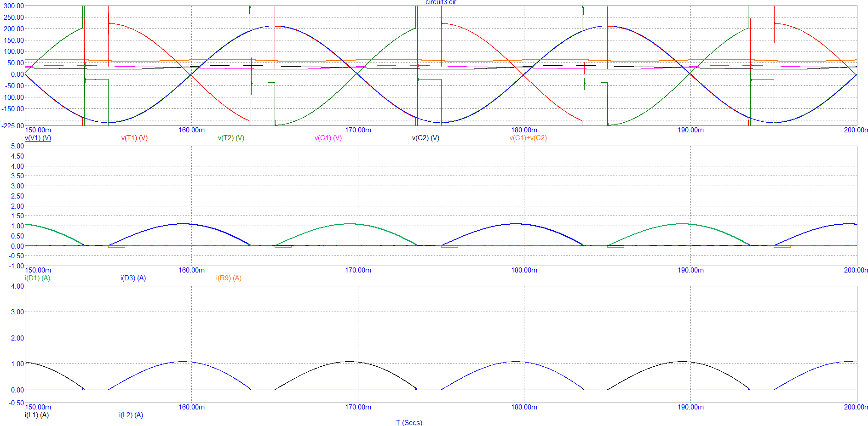Click the -1.00 value on diode current axis
Screen dimensions: 868x426
17,266
